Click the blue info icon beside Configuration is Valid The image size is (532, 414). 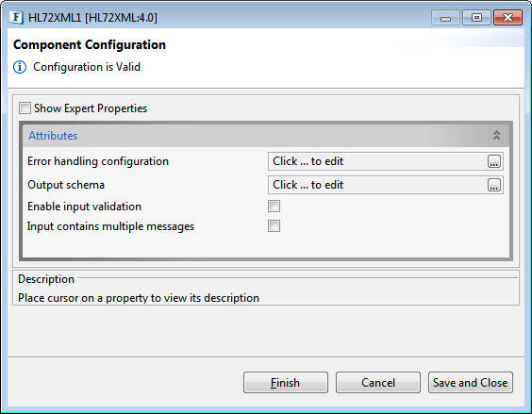pos(20,67)
